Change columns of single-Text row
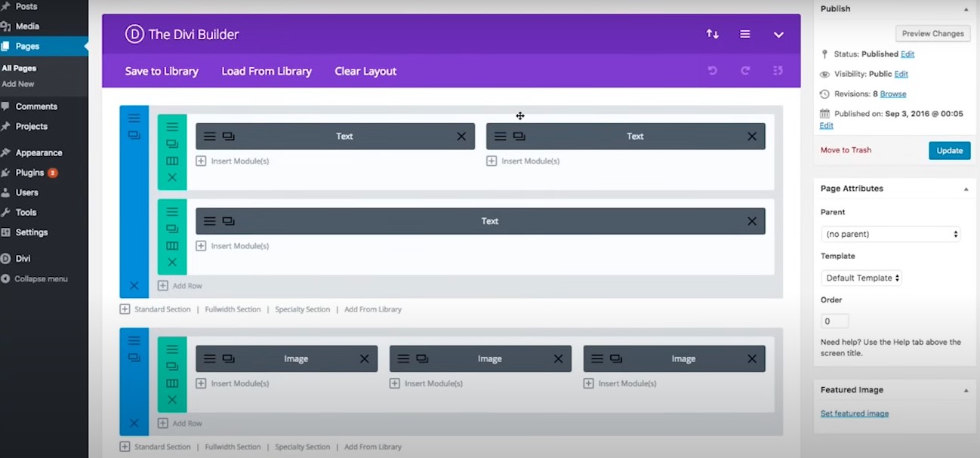This screenshot has height=458, width=980. pos(172,246)
